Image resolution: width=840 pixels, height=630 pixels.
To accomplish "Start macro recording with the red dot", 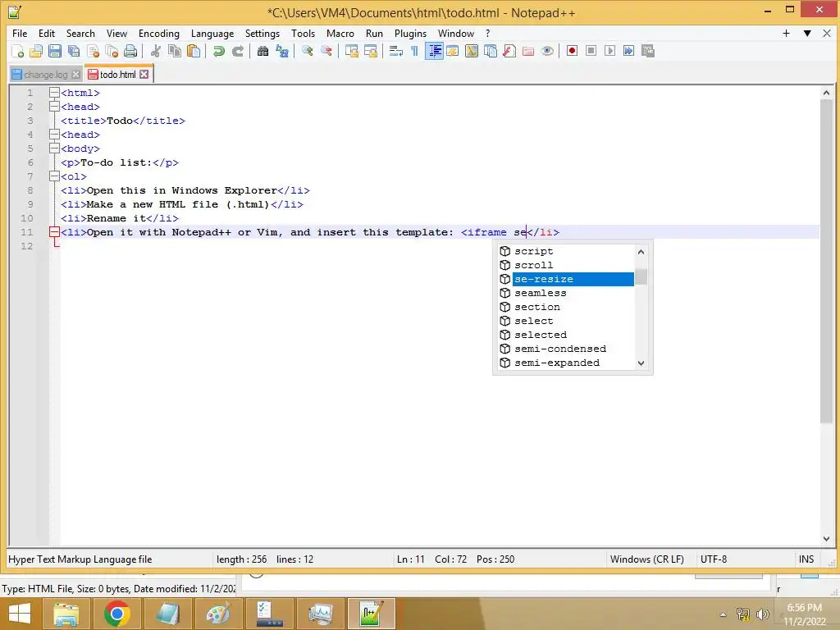I will [x=572, y=51].
